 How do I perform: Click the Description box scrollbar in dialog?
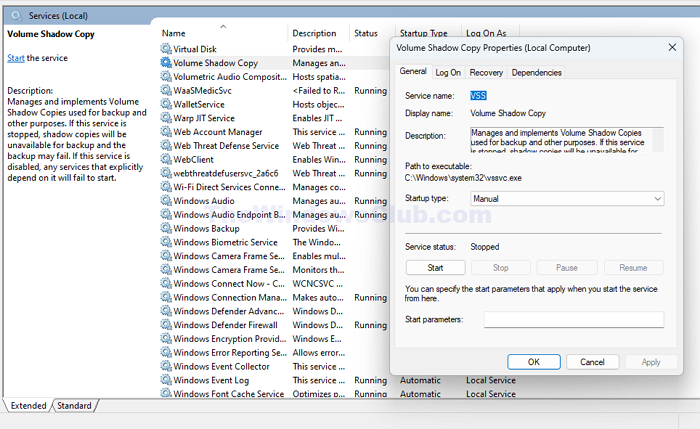(x=658, y=140)
